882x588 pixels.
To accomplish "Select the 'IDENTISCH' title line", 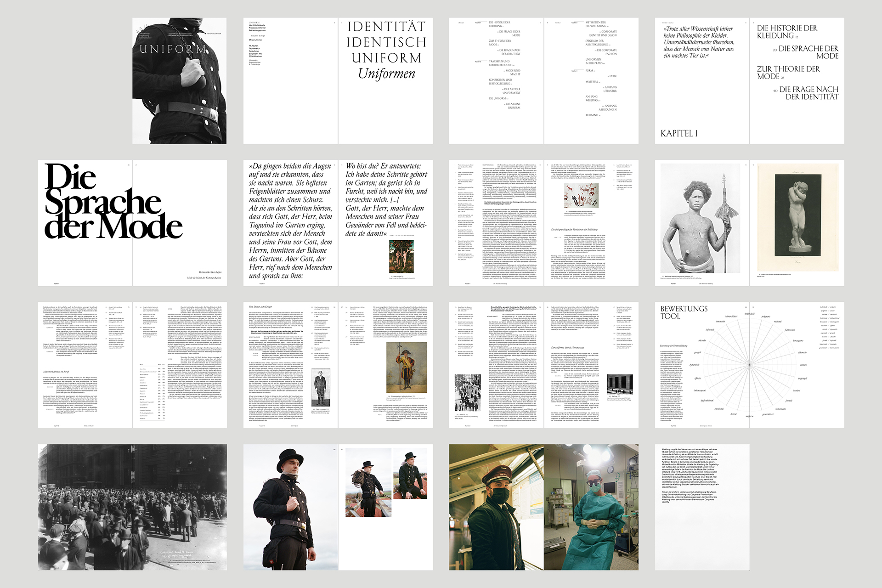I will (x=386, y=42).
